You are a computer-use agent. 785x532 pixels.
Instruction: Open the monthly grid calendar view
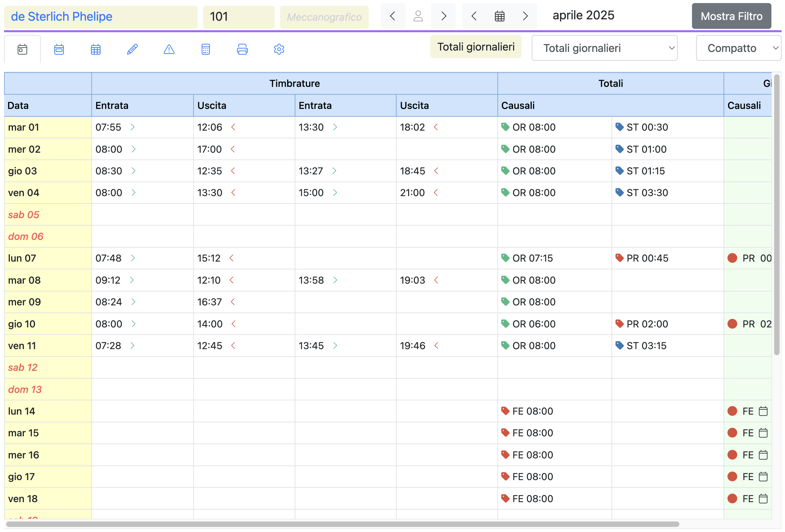pos(96,50)
